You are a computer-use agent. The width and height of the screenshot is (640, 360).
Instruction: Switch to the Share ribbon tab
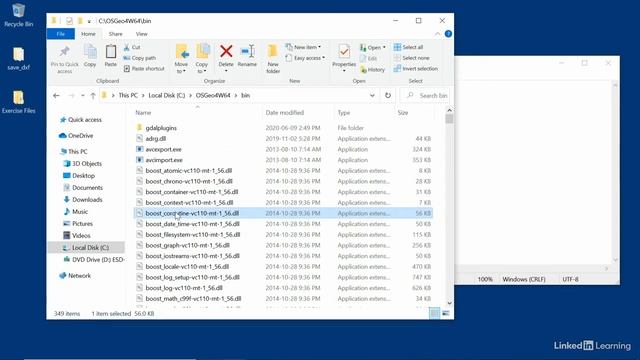(x=116, y=34)
